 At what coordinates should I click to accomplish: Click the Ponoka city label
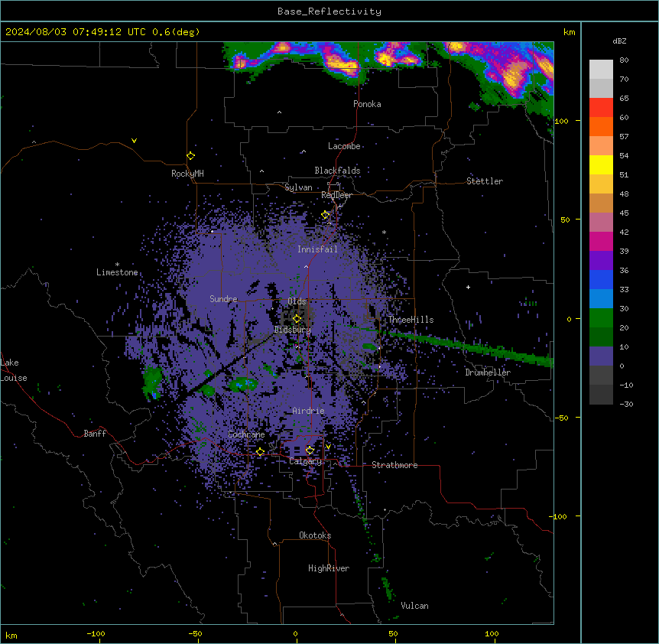[x=367, y=104]
